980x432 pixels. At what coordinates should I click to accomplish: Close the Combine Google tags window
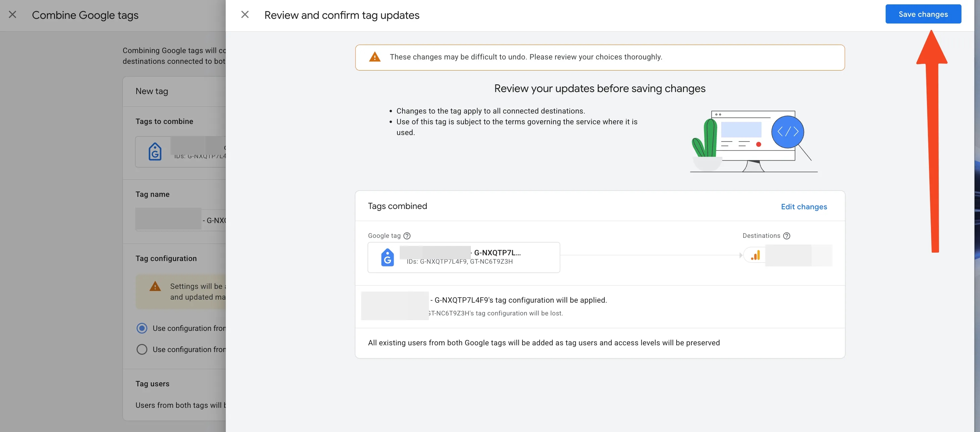[x=12, y=15]
